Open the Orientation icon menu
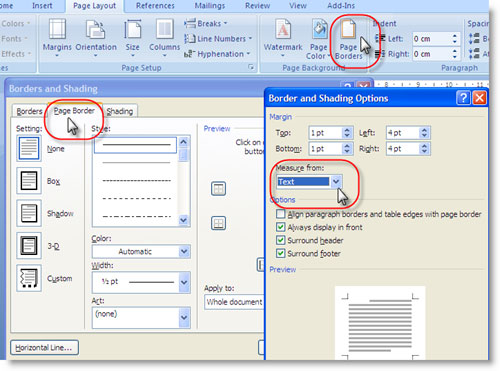 click(x=96, y=29)
